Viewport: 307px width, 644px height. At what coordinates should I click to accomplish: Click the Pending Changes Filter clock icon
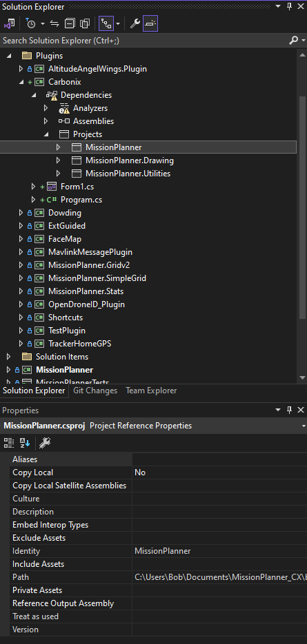click(x=31, y=24)
